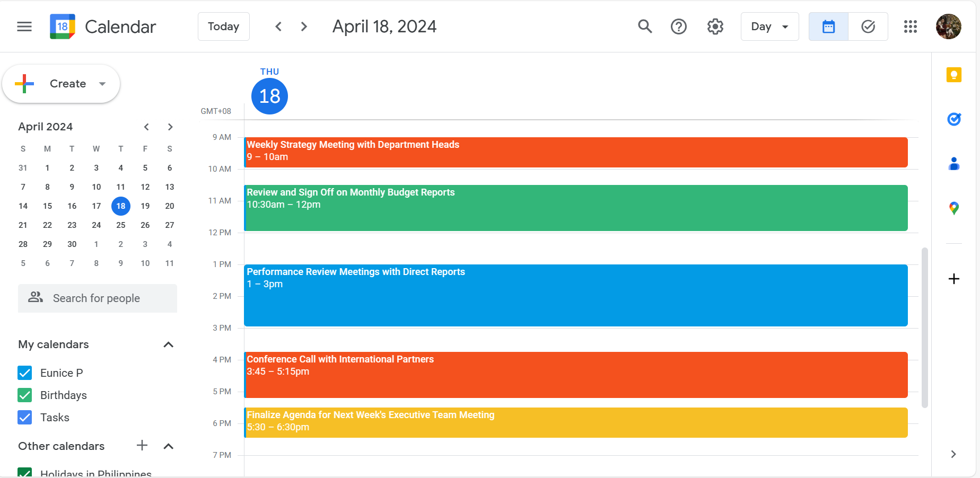
Task: Expand the Create button dropdown arrow
Action: pyautogui.click(x=102, y=84)
